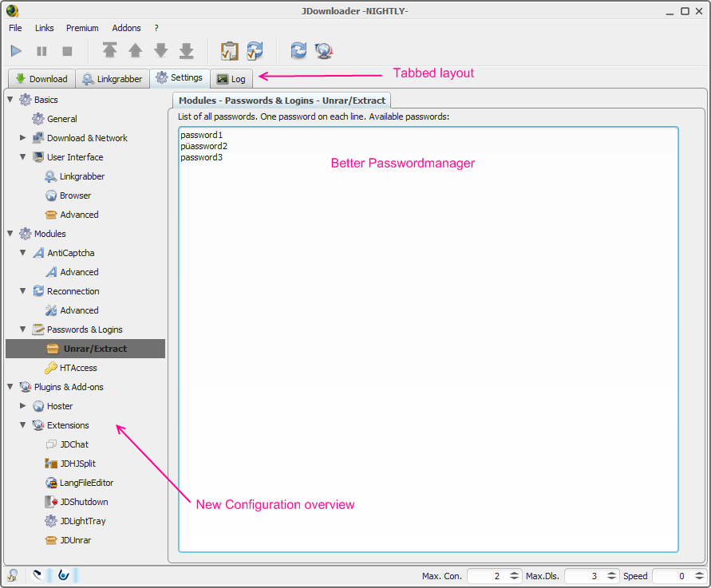Click the update refresh icon in toolbar
Viewport: 711px width, 588px height.
pos(298,51)
